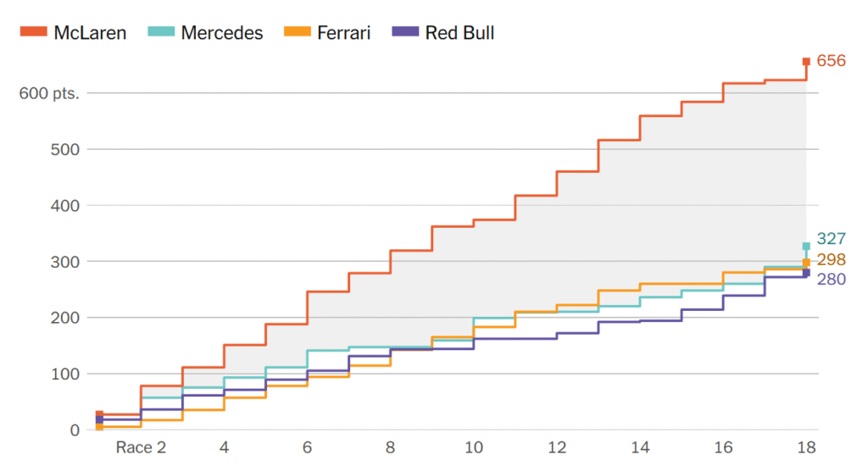Click the race 18 axis label
Image resolution: width=868 pixels, height=466 pixels.
coord(806,447)
